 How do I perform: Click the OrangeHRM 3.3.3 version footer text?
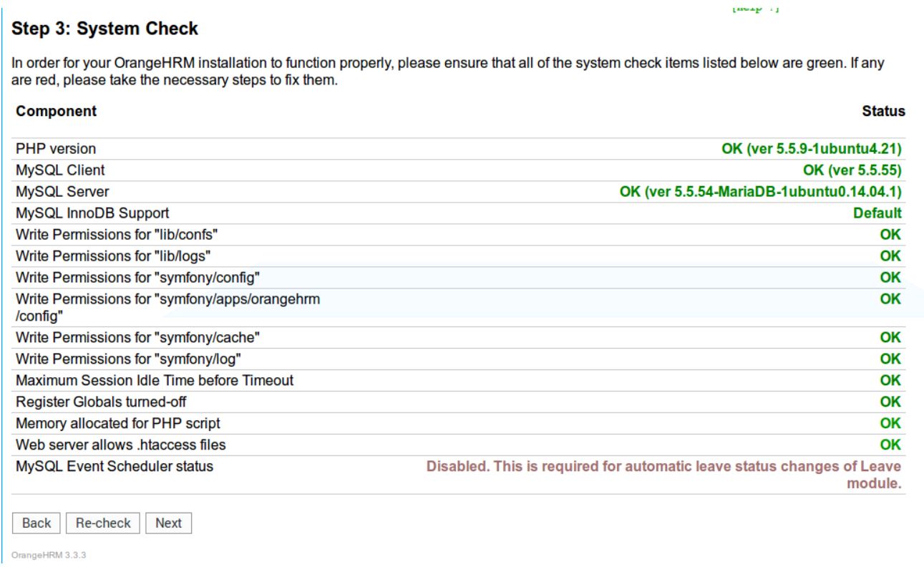click(49, 555)
